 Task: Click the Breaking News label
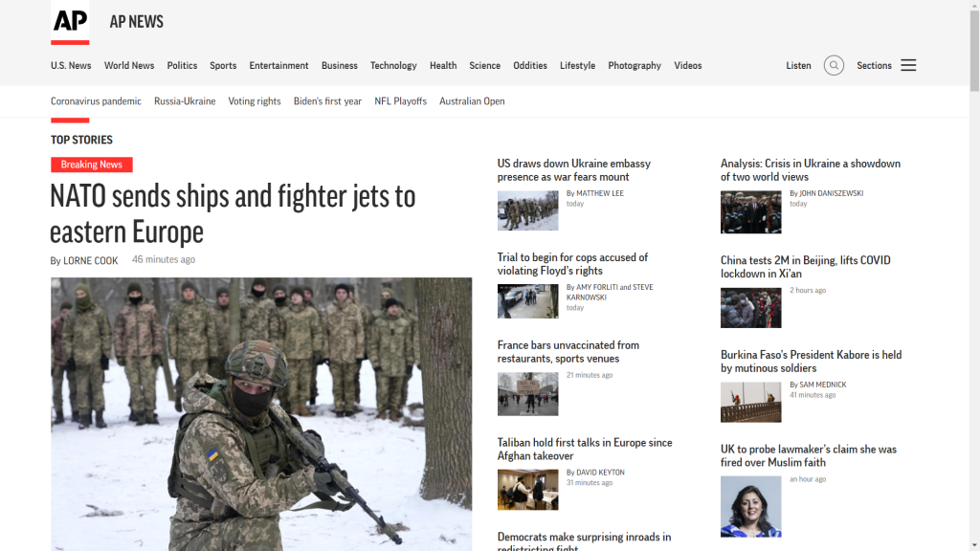(91, 165)
